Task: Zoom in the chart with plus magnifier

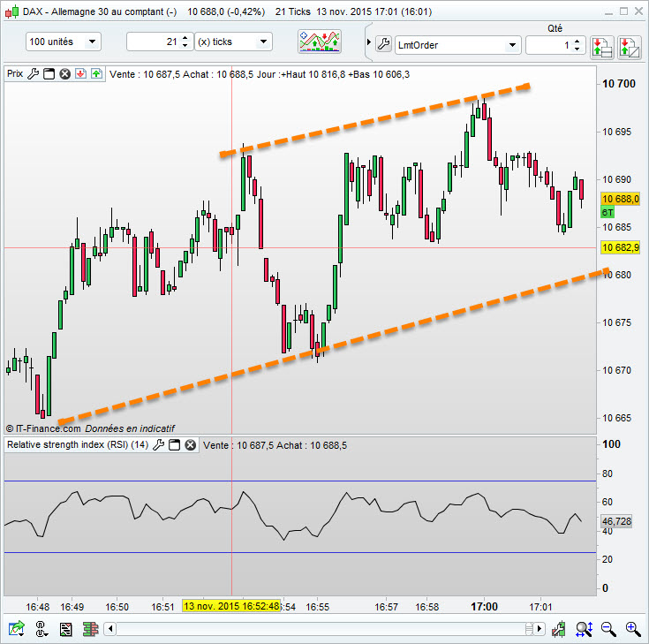Action: coord(633,629)
